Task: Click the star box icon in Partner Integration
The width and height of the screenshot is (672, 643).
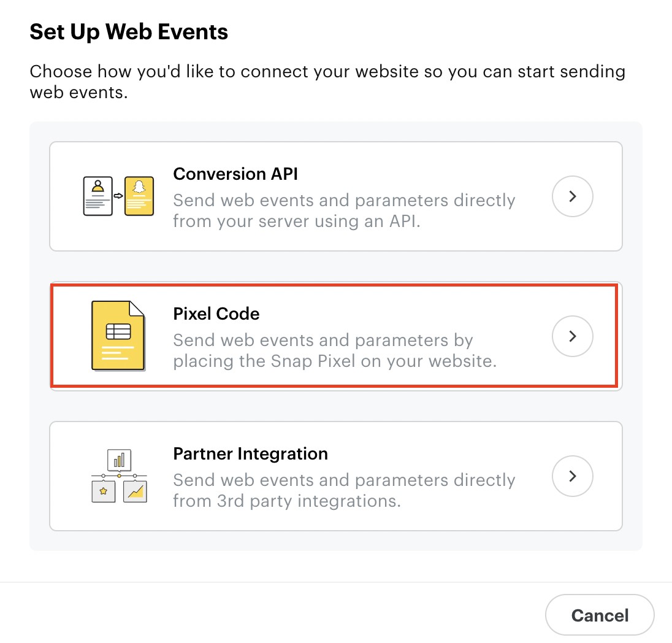Action: tap(103, 492)
